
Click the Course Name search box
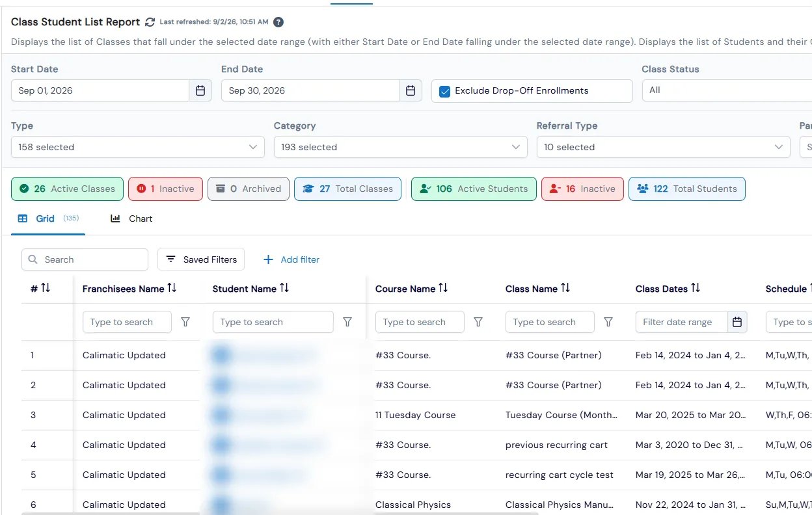[420, 322]
